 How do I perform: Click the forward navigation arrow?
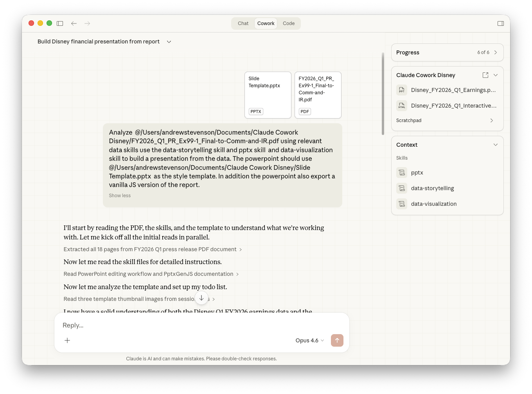coord(87,23)
